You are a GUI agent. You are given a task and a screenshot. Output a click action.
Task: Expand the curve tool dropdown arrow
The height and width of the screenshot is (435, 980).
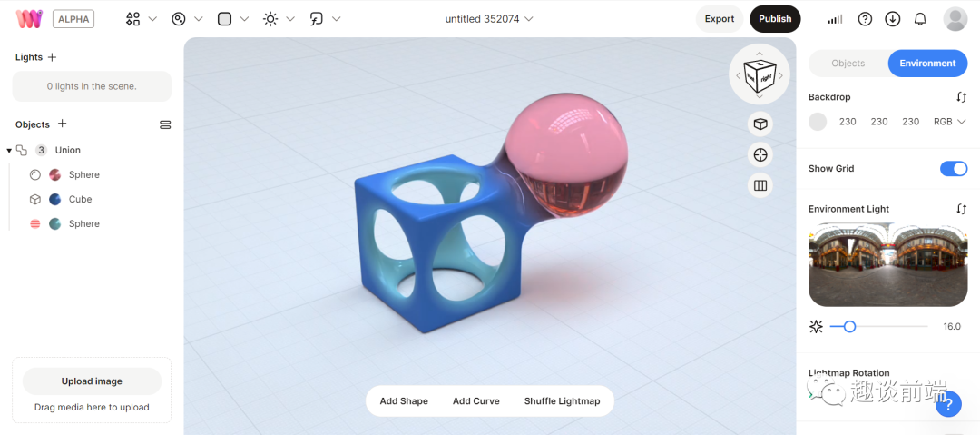point(337,19)
